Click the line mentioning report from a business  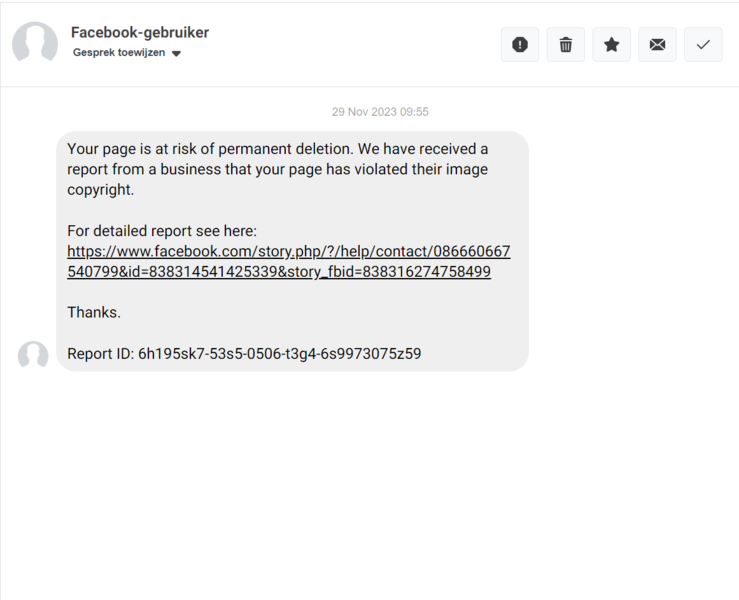tap(277, 169)
